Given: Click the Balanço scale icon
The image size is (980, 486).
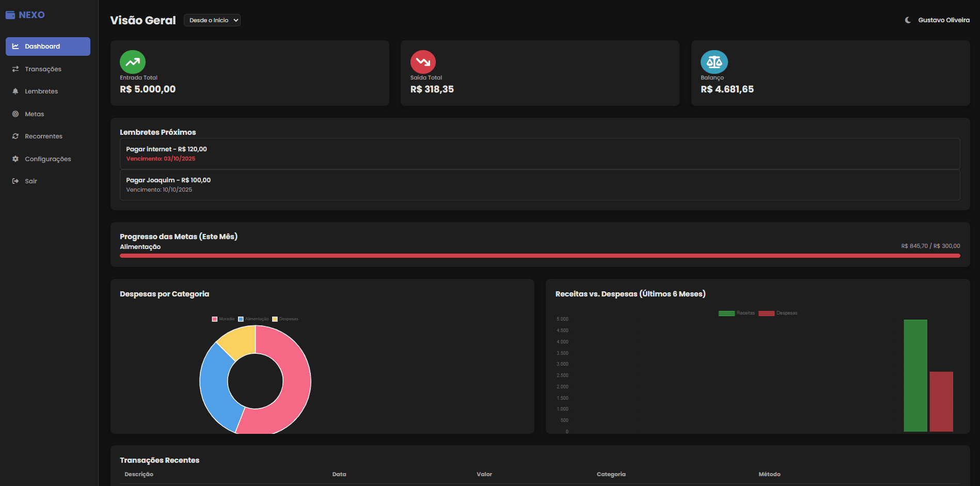Looking at the screenshot, I should pos(714,62).
